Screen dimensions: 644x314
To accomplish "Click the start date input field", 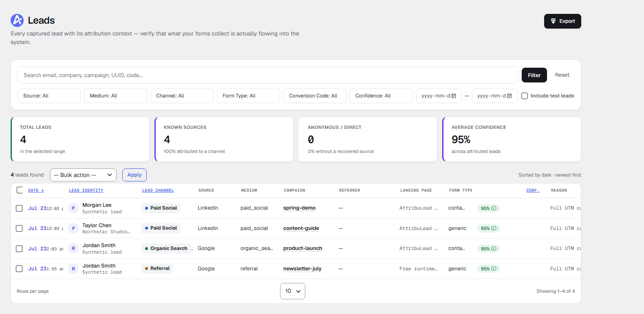I will (x=439, y=96).
